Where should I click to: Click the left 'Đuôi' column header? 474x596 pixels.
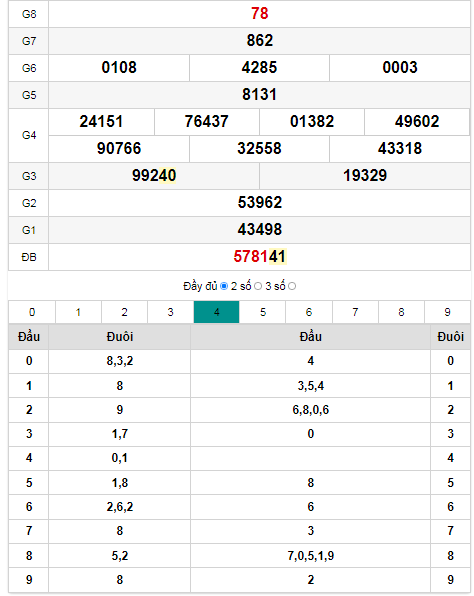click(120, 337)
